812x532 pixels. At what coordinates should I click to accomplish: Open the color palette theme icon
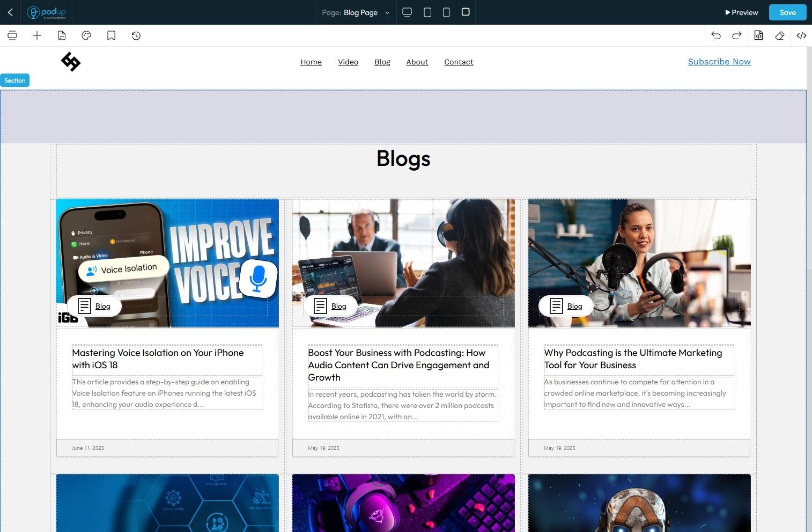point(86,35)
